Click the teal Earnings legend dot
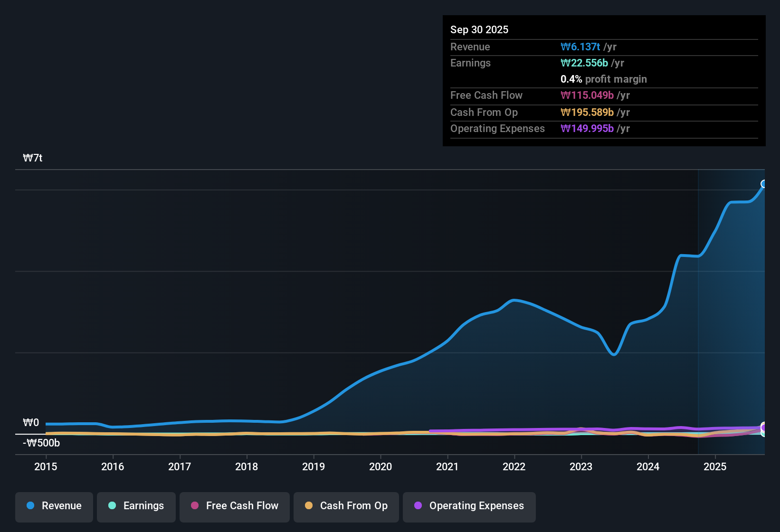Image resolution: width=780 pixels, height=532 pixels. [112, 506]
